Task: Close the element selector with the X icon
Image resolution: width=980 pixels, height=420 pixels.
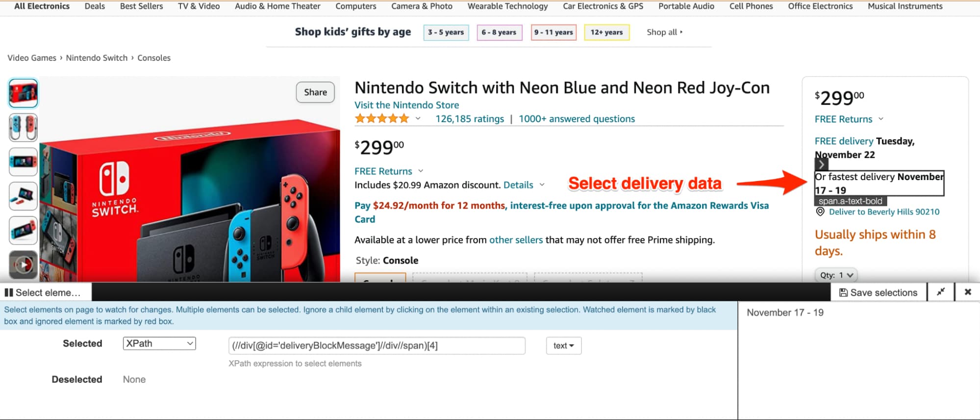Action: point(968,291)
